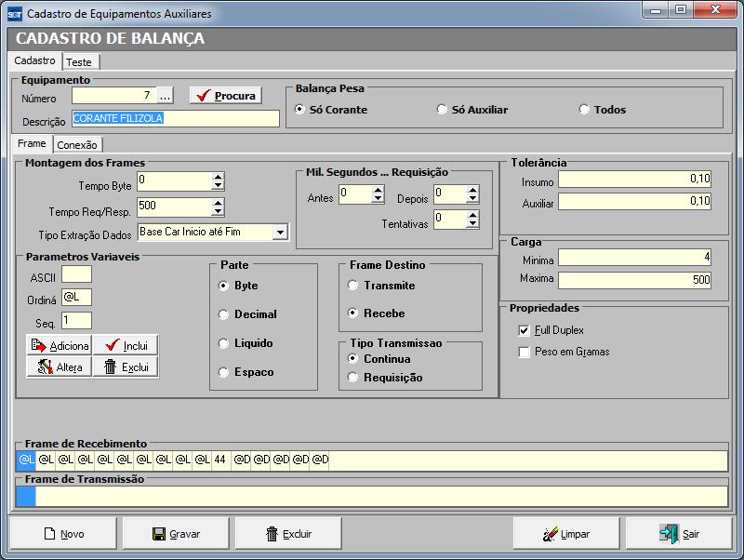Screen dimensions: 744x560
Task: Click Novo to create new record
Action: (64, 534)
